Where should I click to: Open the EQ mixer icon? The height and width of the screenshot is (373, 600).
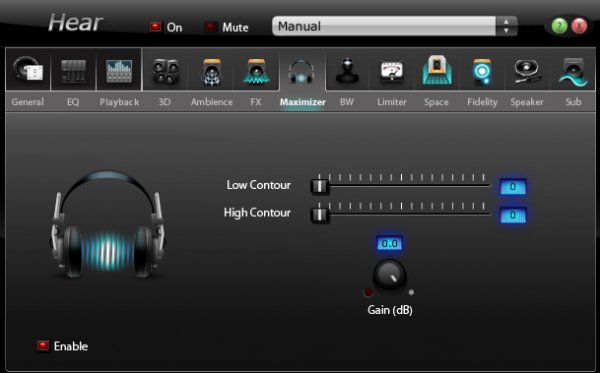click(73, 71)
